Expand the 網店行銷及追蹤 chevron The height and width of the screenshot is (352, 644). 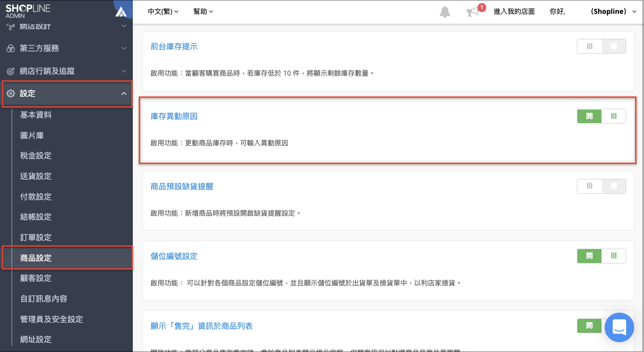point(124,71)
